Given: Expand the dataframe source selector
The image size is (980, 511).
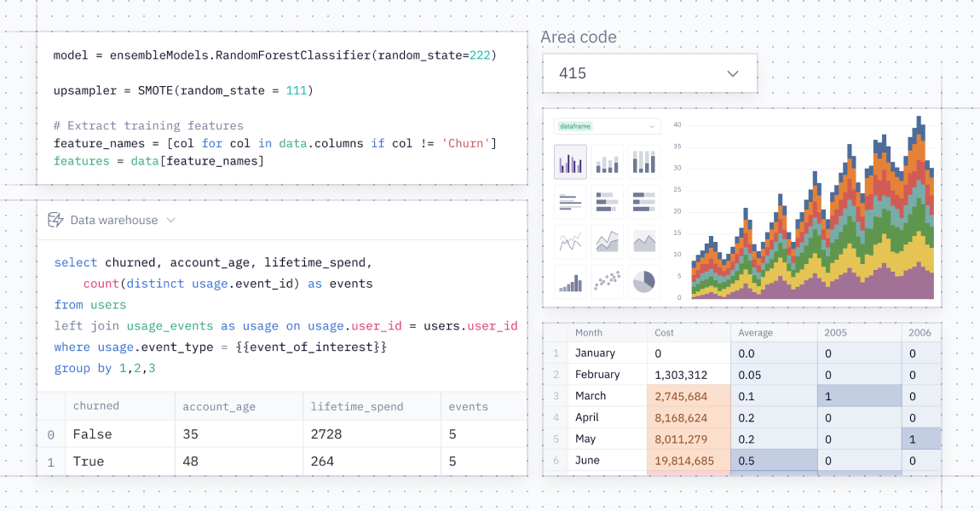Looking at the screenshot, I should point(606,125).
